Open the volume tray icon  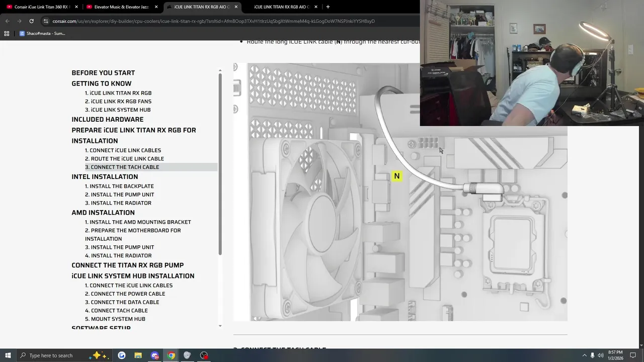[x=601, y=355]
